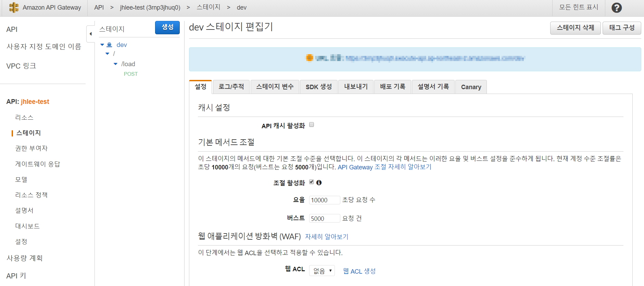644x286 pixels.
Task: Click info icon next to 조절 활성화
Action: (319, 183)
